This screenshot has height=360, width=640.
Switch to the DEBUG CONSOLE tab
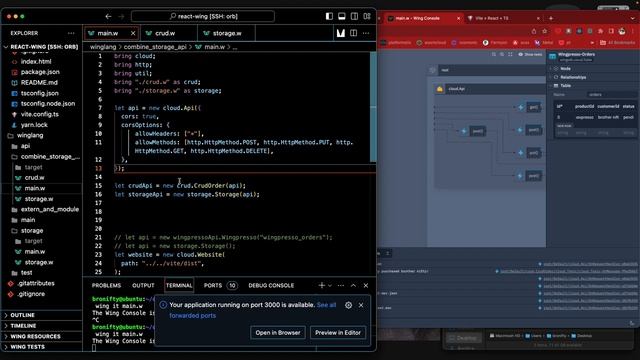tap(271, 285)
